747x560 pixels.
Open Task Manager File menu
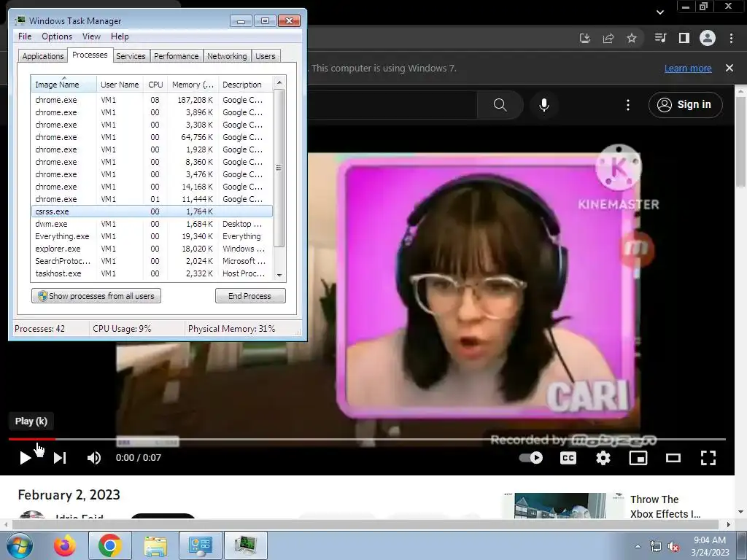[25, 36]
